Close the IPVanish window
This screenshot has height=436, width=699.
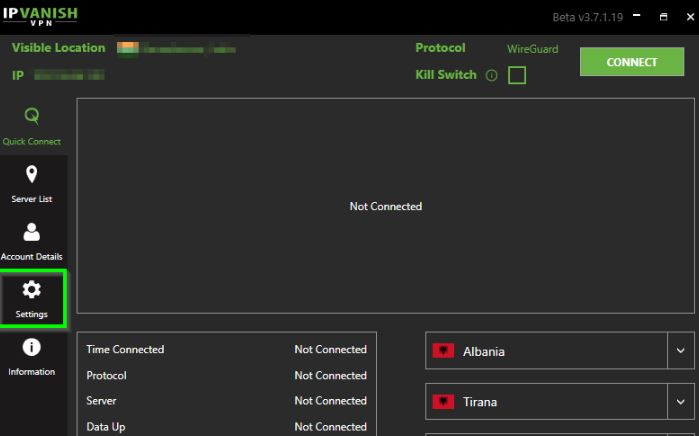click(690, 17)
